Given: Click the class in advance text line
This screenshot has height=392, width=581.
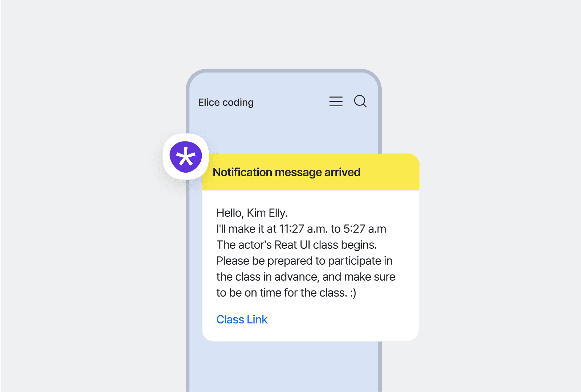Looking at the screenshot, I should pyautogui.click(x=306, y=277).
